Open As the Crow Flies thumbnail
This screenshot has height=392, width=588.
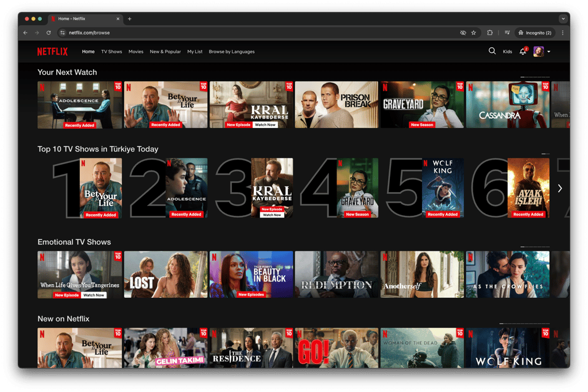(x=508, y=275)
